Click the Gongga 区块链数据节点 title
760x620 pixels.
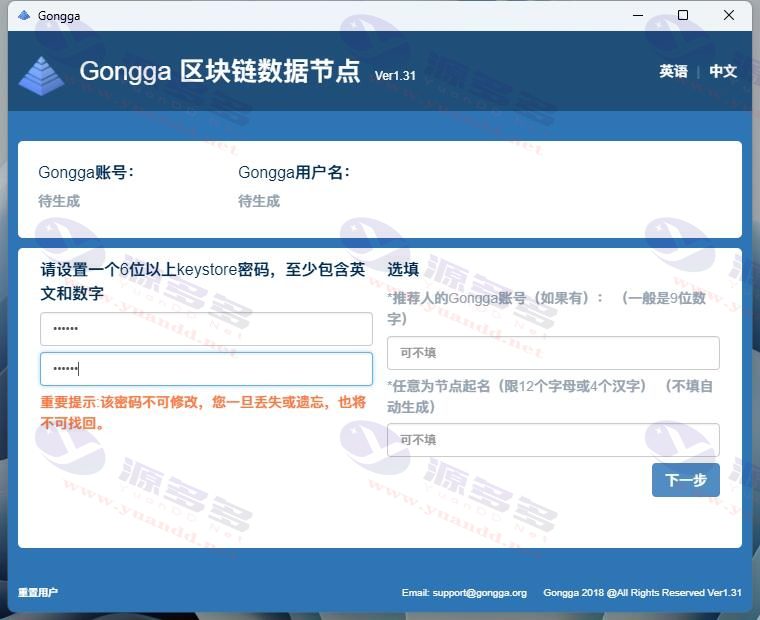click(220, 71)
